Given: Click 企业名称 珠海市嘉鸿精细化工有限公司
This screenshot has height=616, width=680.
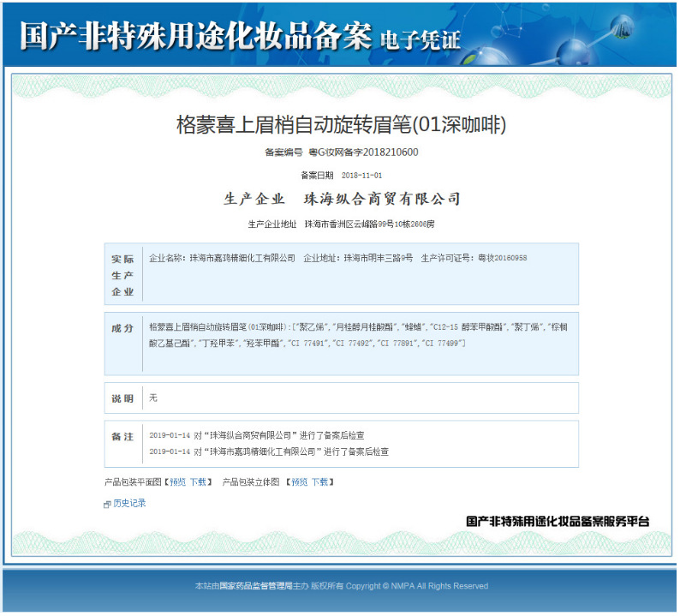Looking at the screenshot, I should [x=222, y=258].
